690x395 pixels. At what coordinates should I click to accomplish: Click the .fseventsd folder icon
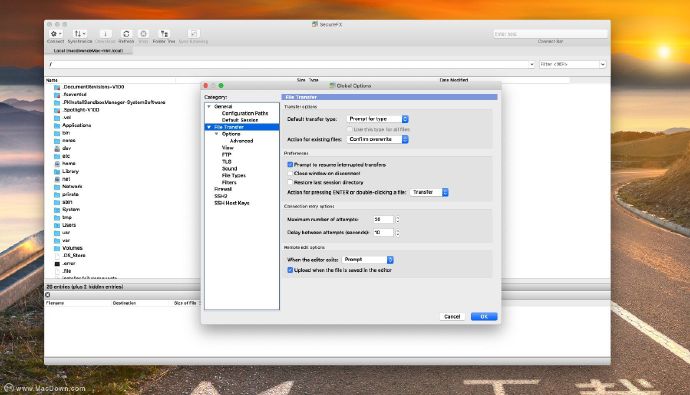pyautogui.click(x=57, y=95)
